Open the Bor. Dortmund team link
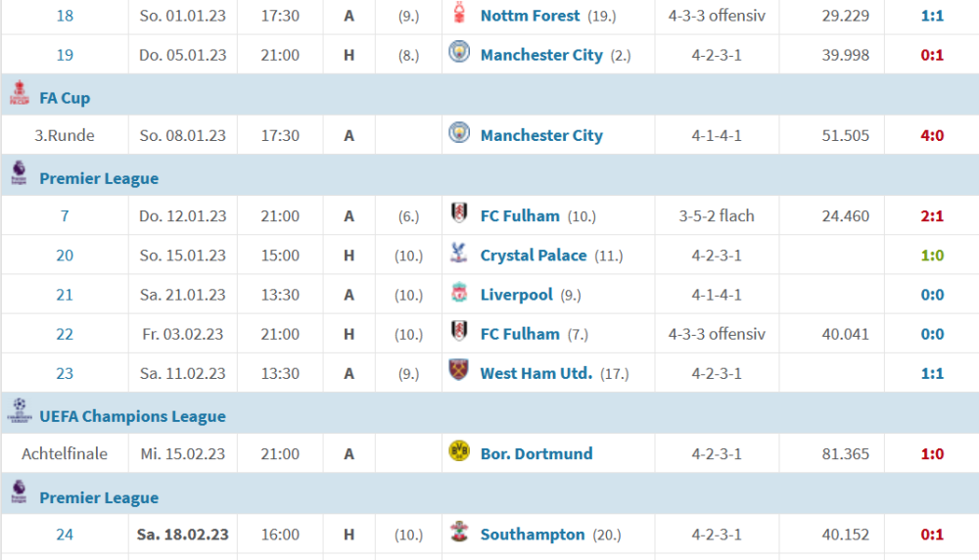This screenshot has width=979, height=560. click(x=536, y=454)
